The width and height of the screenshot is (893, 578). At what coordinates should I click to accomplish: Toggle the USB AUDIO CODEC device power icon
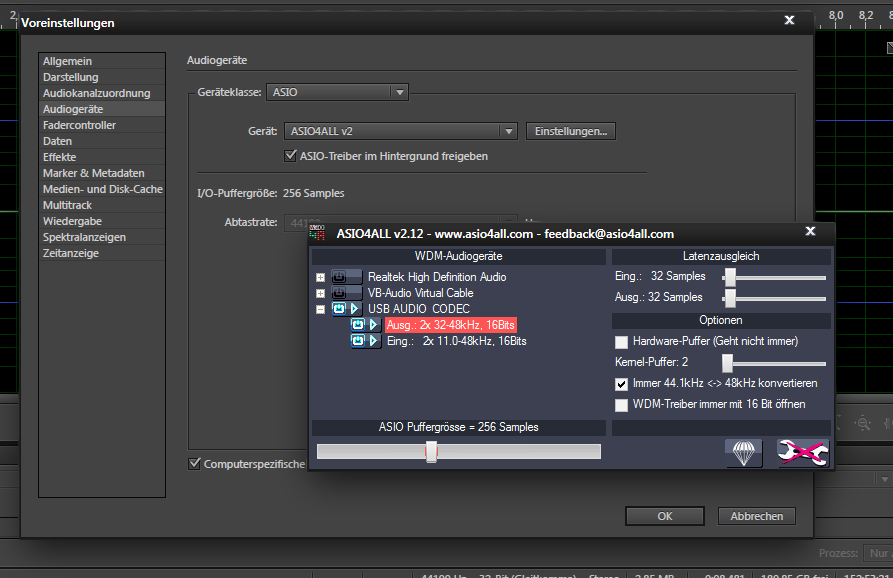point(339,309)
